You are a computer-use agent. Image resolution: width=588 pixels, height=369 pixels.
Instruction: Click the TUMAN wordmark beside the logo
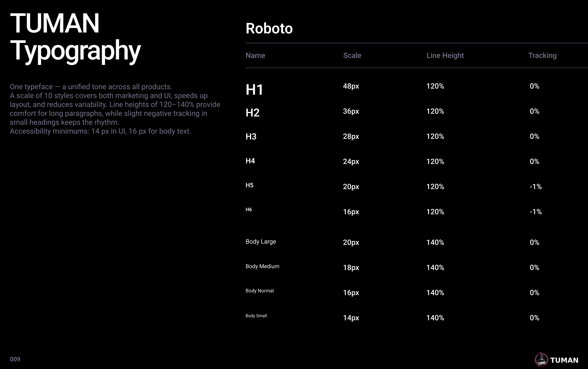564,360
